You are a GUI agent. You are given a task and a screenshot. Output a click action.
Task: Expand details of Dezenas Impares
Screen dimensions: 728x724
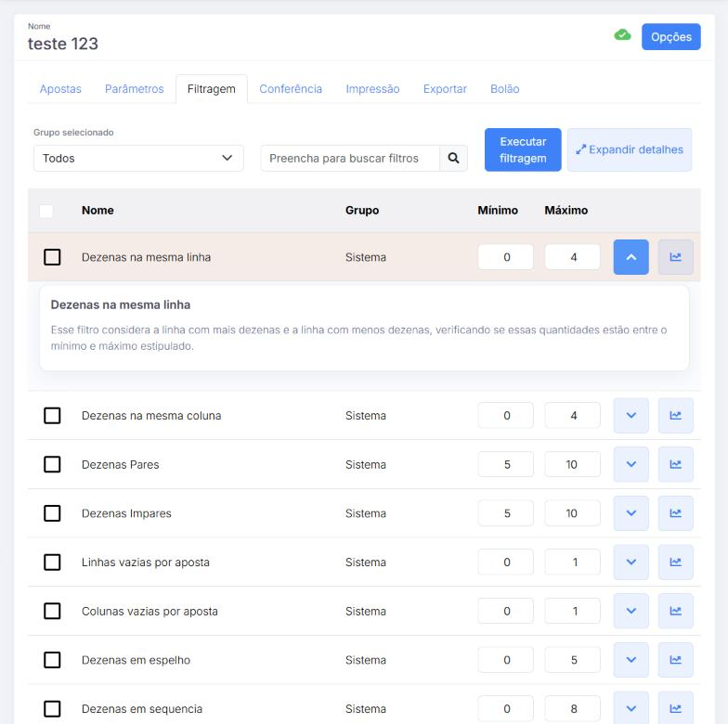[631, 513]
